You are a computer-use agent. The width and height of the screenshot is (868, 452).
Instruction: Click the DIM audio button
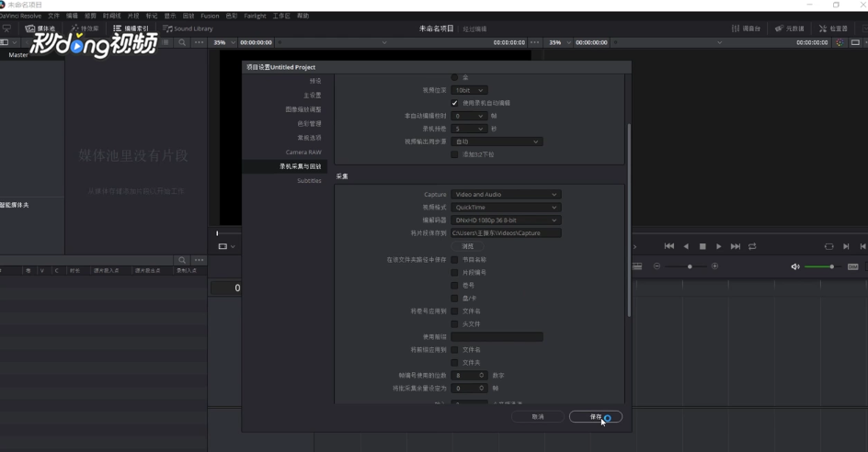[852, 266]
